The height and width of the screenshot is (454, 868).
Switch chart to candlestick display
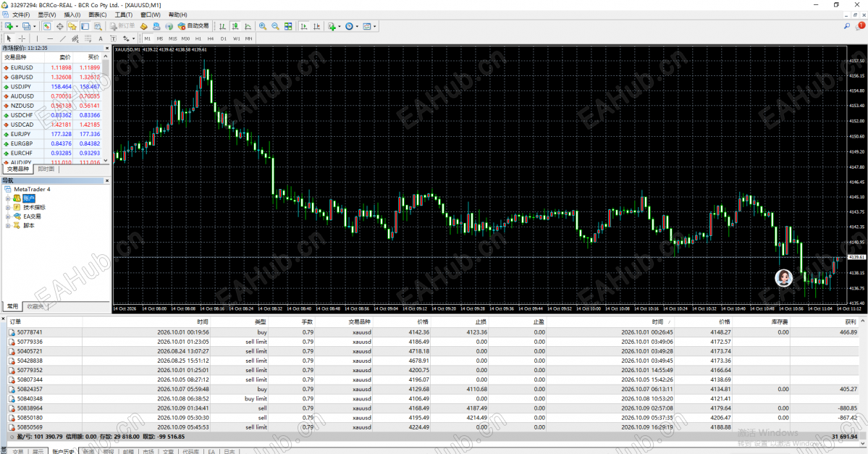click(x=235, y=26)
